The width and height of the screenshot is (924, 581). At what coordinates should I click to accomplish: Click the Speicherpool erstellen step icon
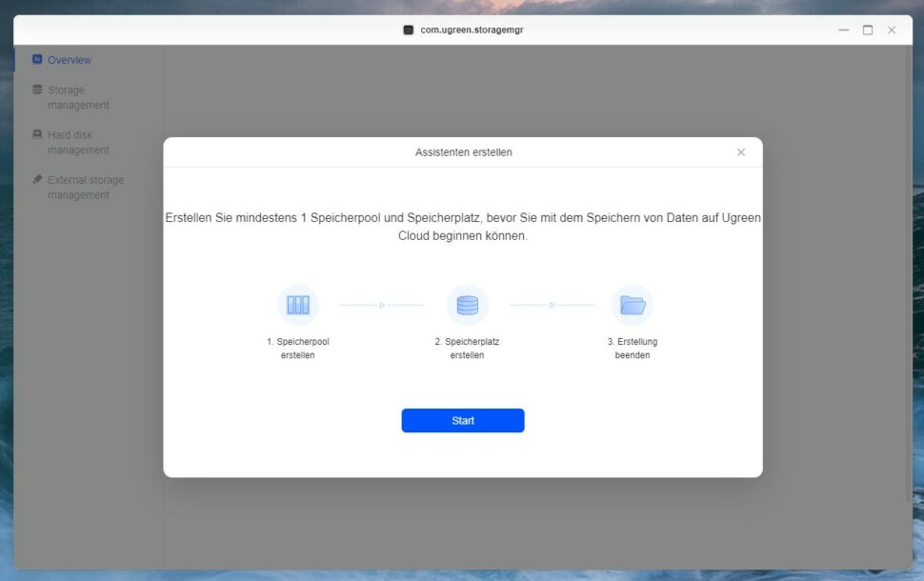click(297, 305)
